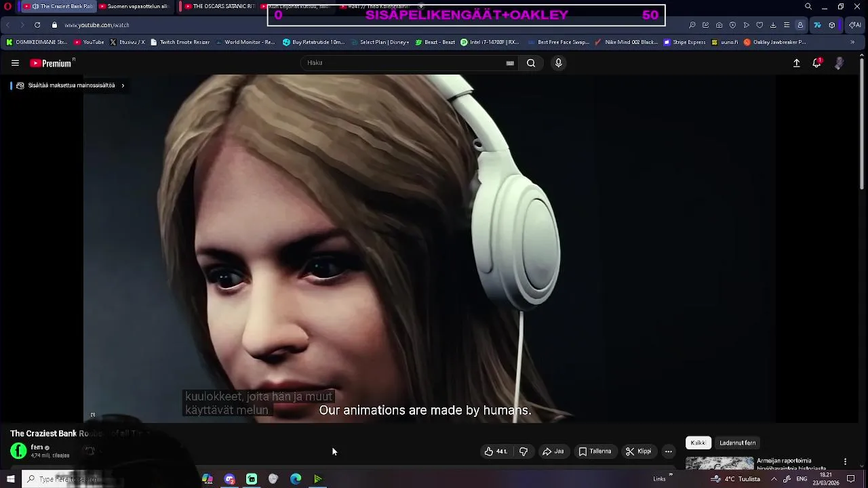
Task: Add page to bookmarks heart icon
Action: coord(759,25)
